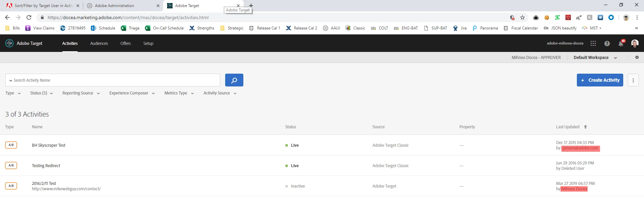Open the 2016/2/11 Test activity
Image resolution: width=644 pixels, height=206 pixels.
[44, 183]
